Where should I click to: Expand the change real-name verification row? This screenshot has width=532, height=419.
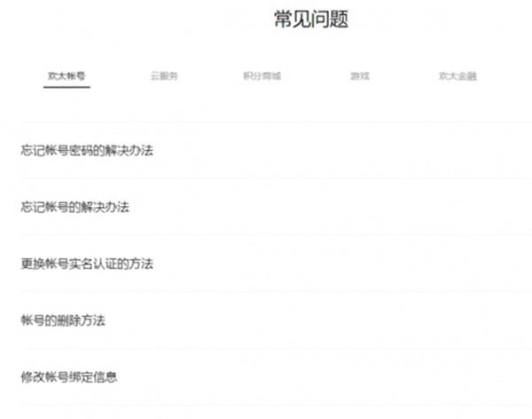[x=266, y=264]
